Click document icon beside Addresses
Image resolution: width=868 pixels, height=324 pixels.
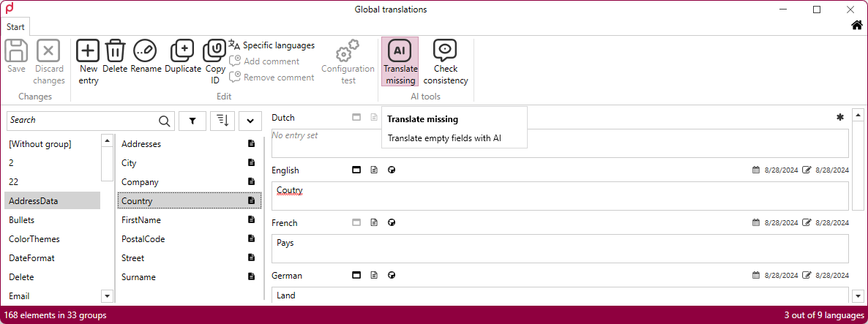pos(251,144)
